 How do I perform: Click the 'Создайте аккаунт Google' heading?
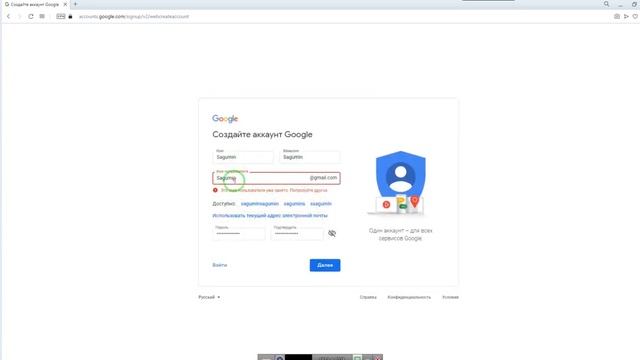[x=262, y=134]
